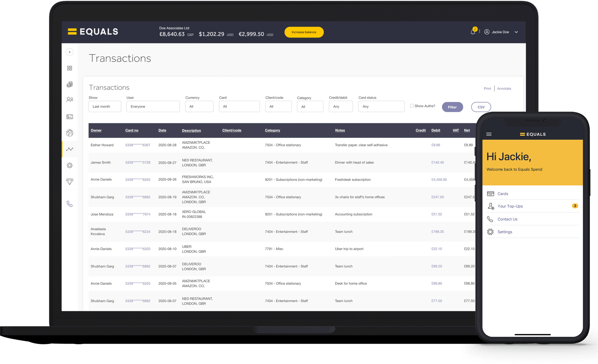Open the dashboard grid icon in the sidebar
This screenshot has width=598, height=364.
coord(70,68)
